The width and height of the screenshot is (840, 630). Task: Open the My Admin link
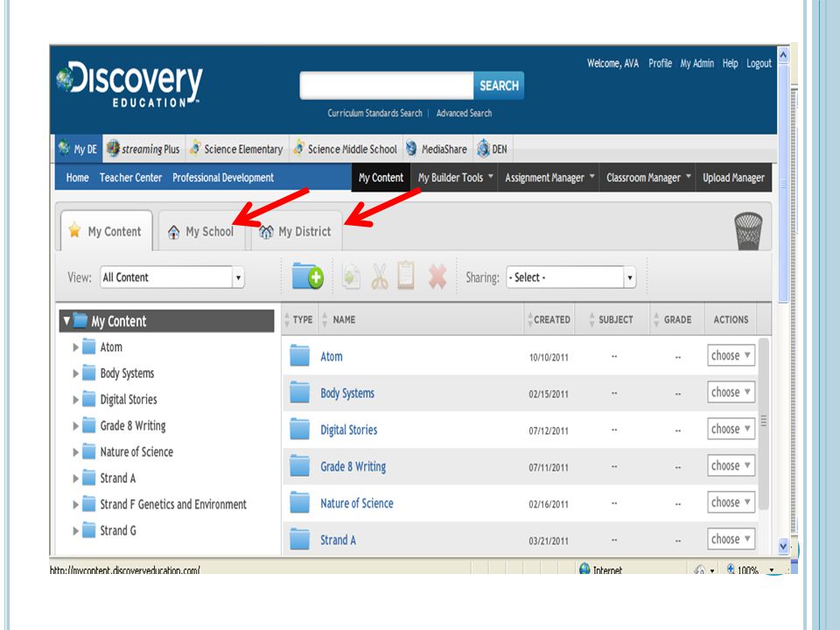[697, 63]
